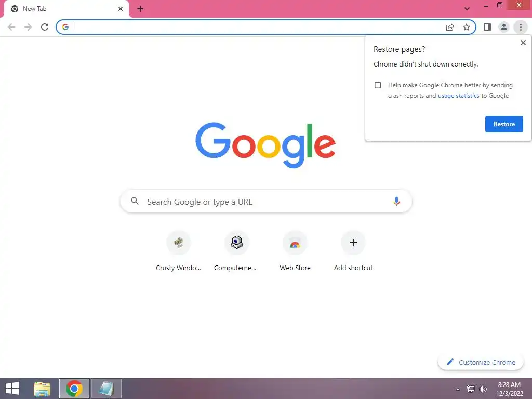Viewport: 532px width, 399px height.
Task: Click the Google icon in address bar
Action: click(x=65, y=27)
